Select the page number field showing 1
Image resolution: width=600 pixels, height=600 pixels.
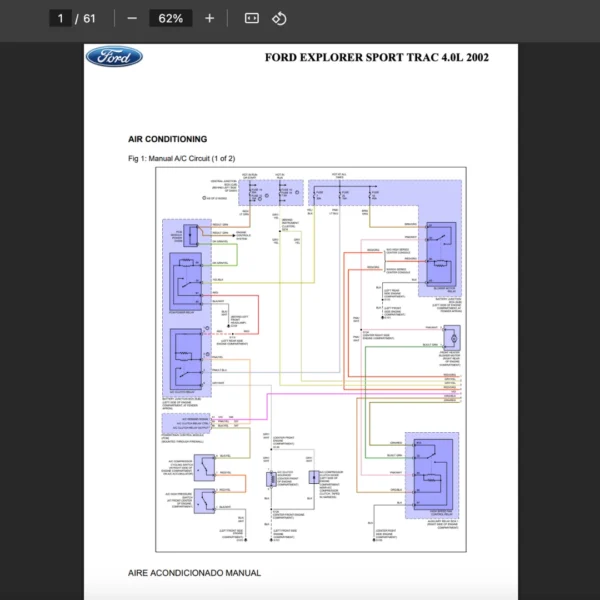[x=60, y=18]
